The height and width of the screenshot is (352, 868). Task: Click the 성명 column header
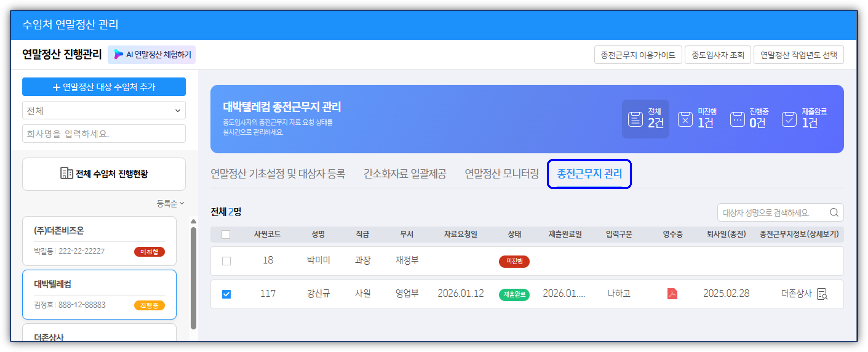coord(318,234)
